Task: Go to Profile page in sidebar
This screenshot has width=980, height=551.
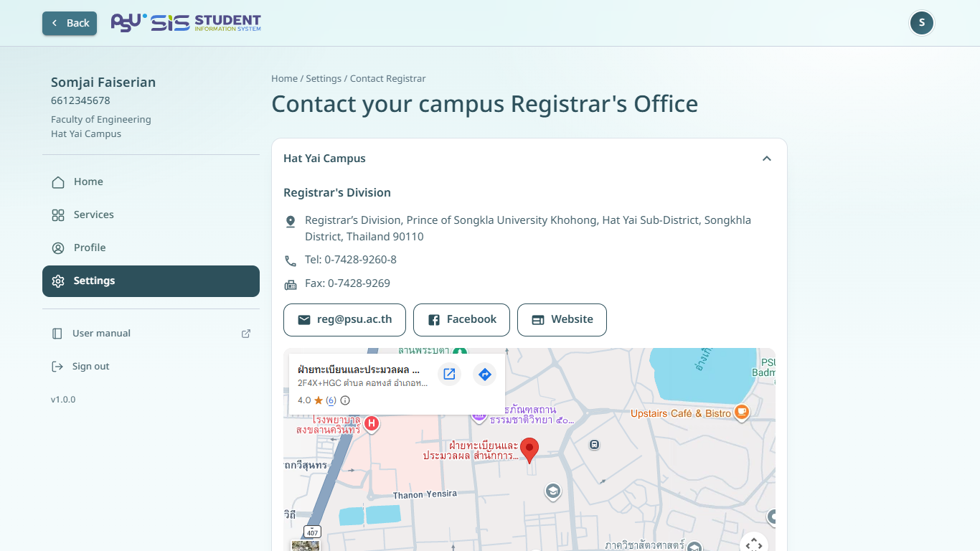Action: point(151,248)
